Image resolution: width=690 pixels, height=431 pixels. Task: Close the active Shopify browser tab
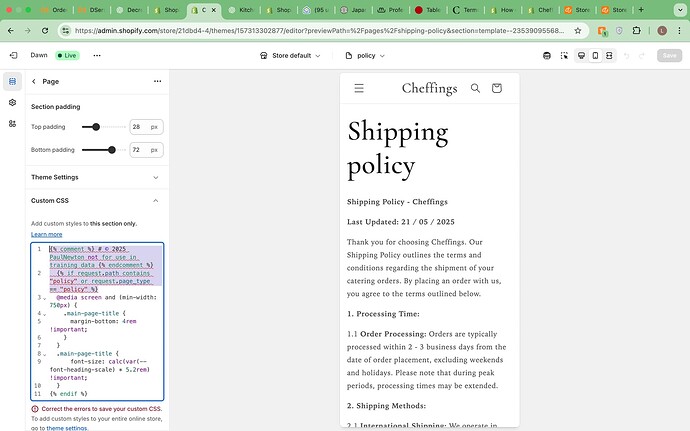(x=214, y=10)
